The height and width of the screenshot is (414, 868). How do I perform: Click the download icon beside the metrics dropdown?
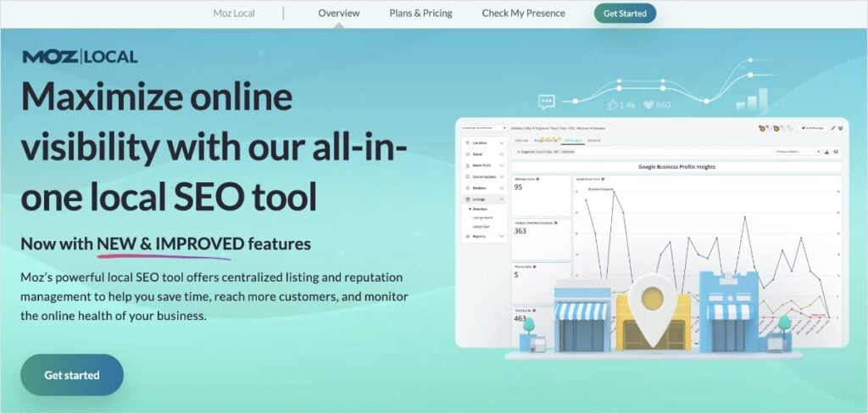(x=826, y=152)
